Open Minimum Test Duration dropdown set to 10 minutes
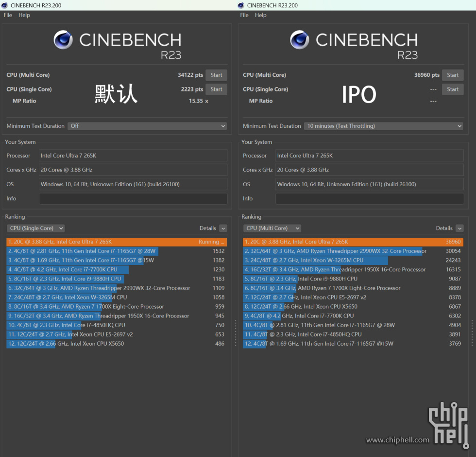Screen dimensions: 476x457 (384, 126)
